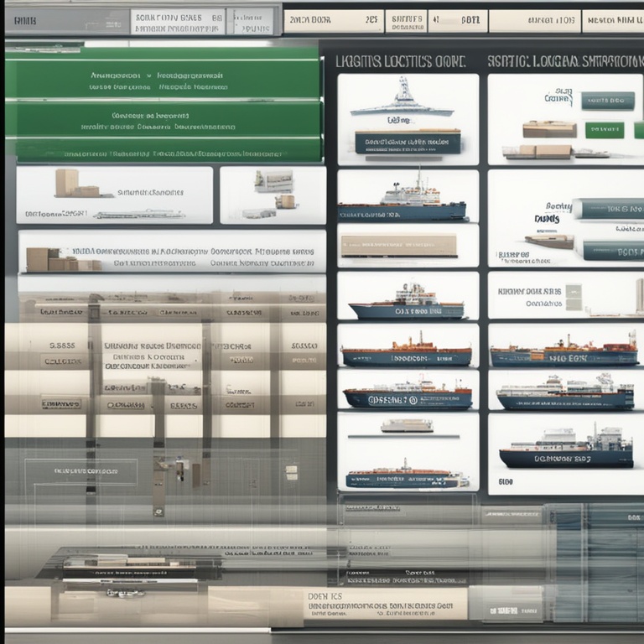Screen dimensions: 644x644
Task: Switch to the fourth cream tab in the top bar
Action: click(x=535, y=21)
